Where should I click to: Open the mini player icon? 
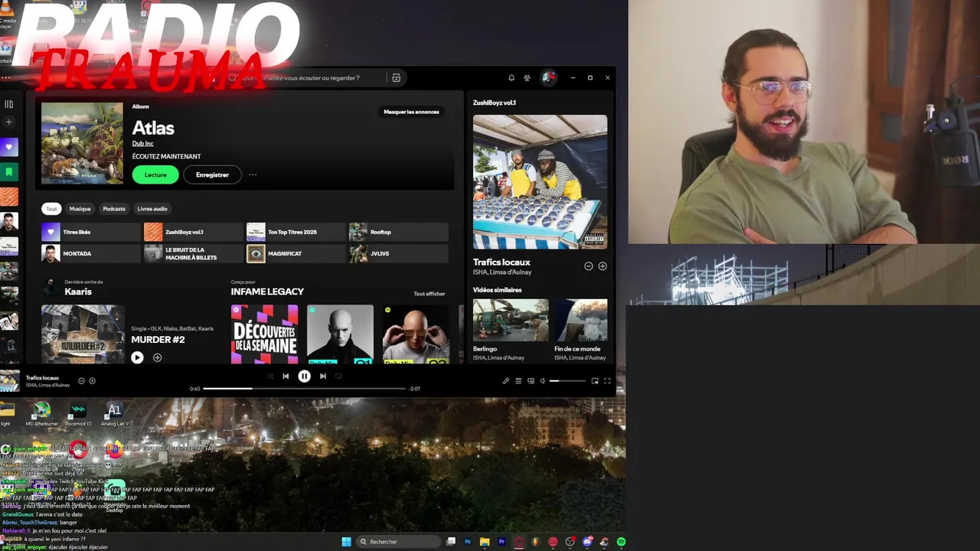pos(595,380)
